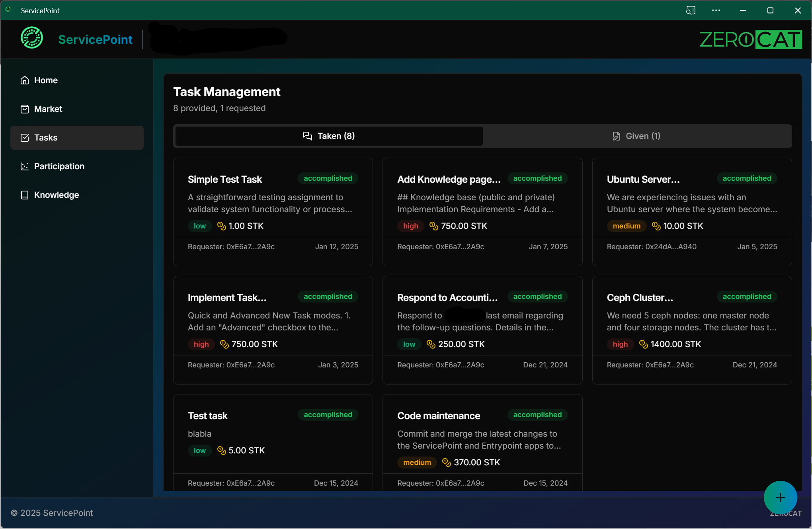Click low priority tag on Test task card
This screenshot has height=529, width=812.
pos(200,451)
